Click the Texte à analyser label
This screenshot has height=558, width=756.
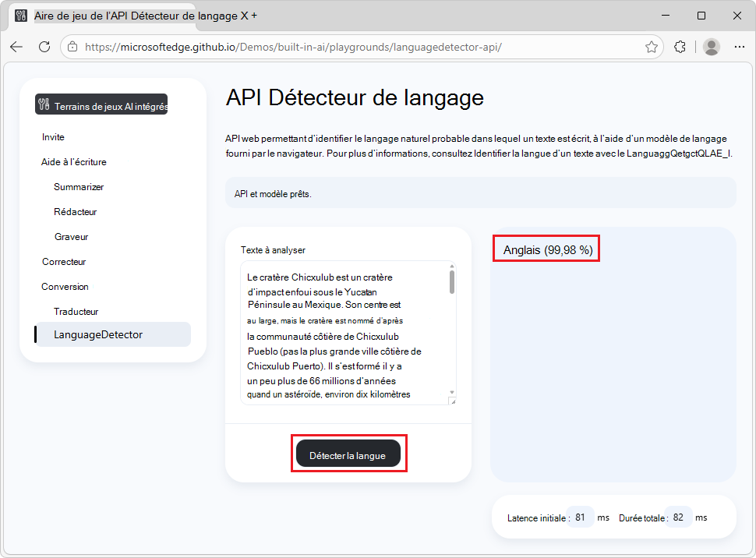click(273, 250)
